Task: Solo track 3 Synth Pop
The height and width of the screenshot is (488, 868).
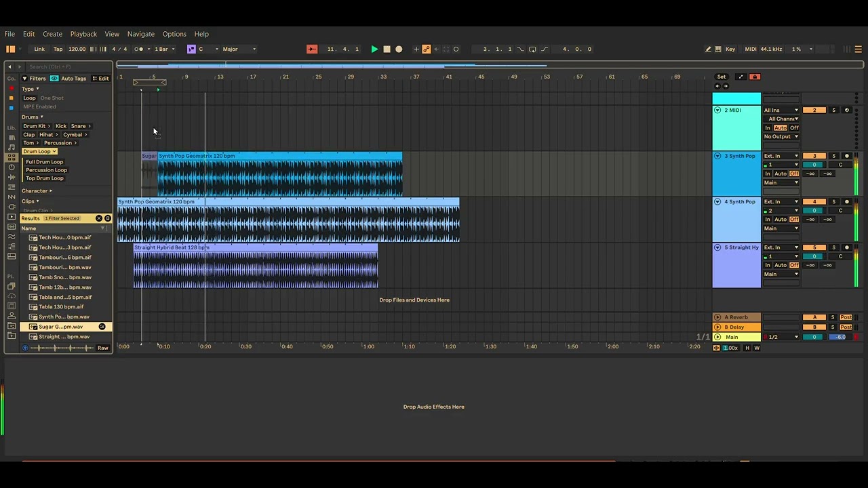Action: [834, 156]
